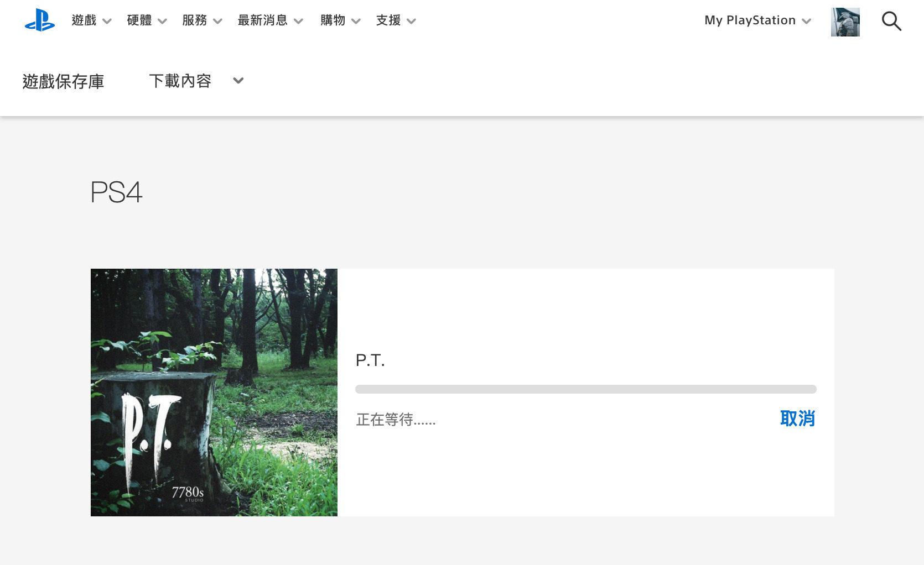Open the 購物 menu
The width and height of the screenshot is (924, 565).
(x=340, y=20)
